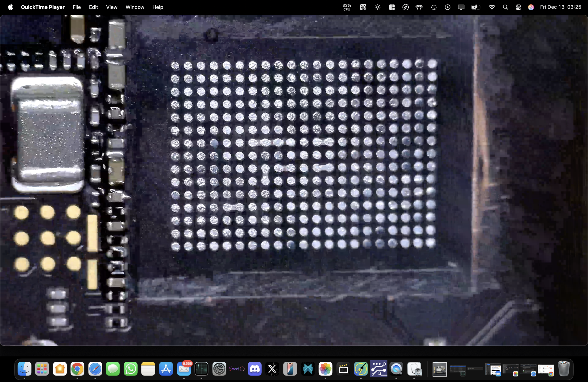The height and width of the screenshot is (382, 588).
Task: Click the Spotlight search icon
Action: (505, 7)
